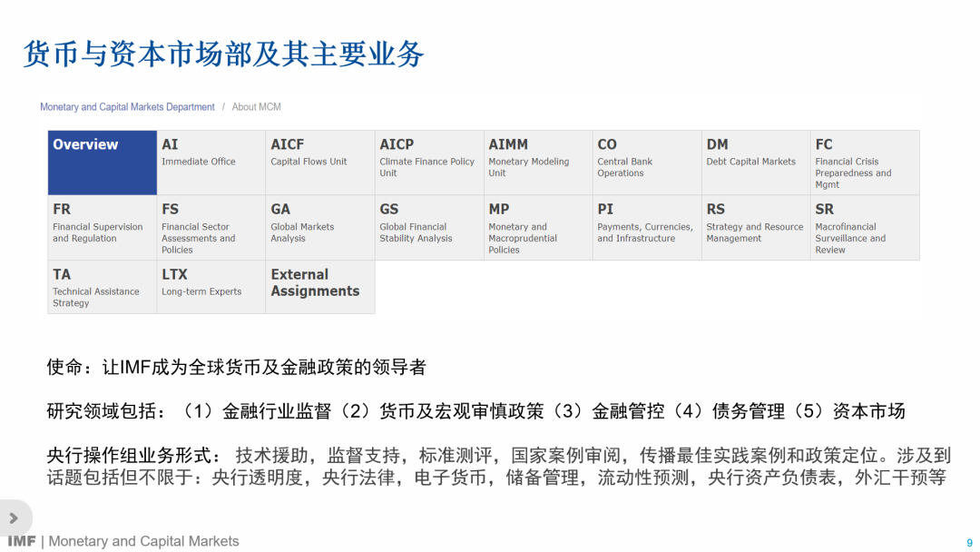980x552 pixels.
Task: Open Monetary and Capital Markets Department breadcrumb
Action: click(127, 107)
